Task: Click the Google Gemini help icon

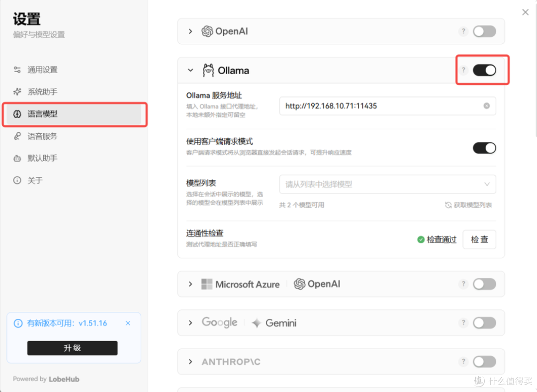Action: [x=463, y=323]
